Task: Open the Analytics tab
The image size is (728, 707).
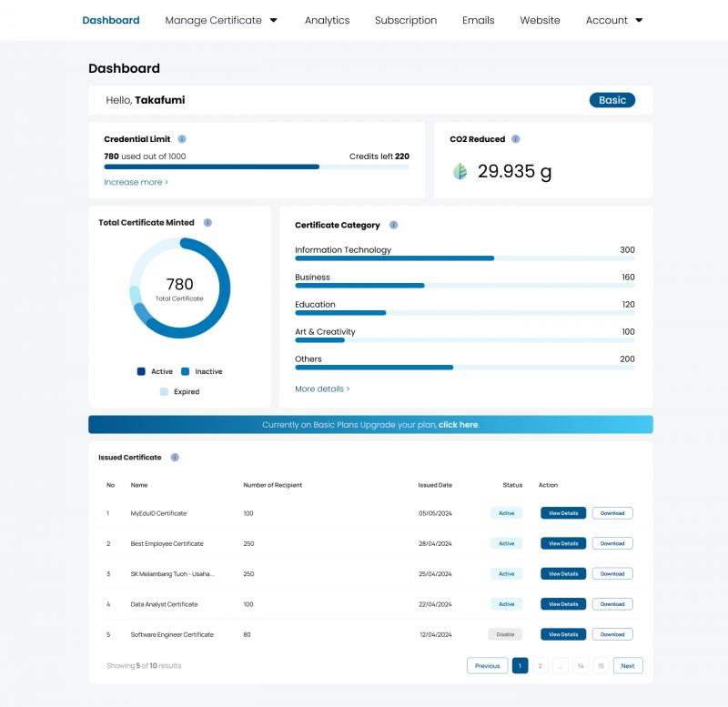Action: tap(327, 20)
